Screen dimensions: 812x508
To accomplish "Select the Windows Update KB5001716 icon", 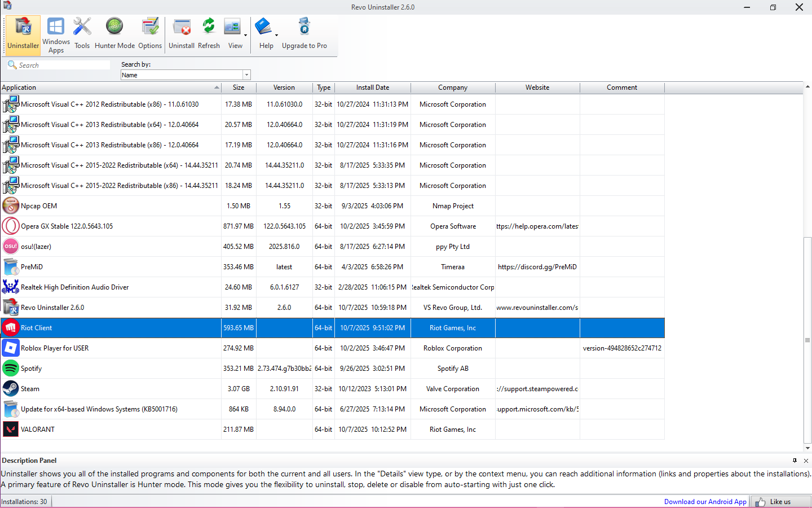I will 11,409.
